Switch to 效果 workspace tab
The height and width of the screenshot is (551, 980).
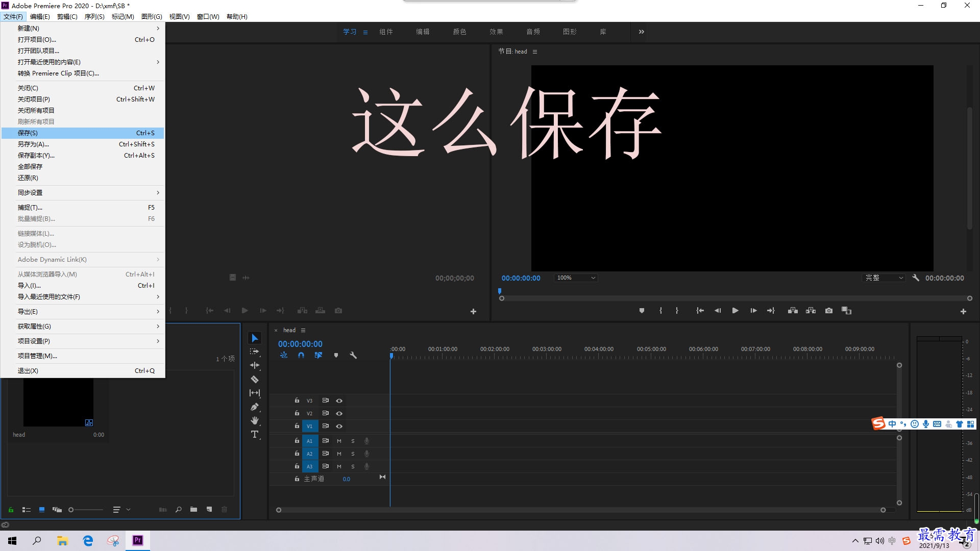click(x=496, y=32)
